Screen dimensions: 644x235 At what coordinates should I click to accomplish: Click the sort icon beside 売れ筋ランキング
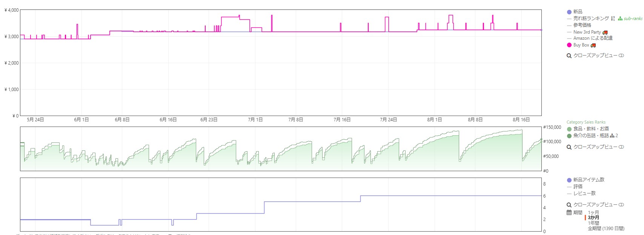[613, 19]
